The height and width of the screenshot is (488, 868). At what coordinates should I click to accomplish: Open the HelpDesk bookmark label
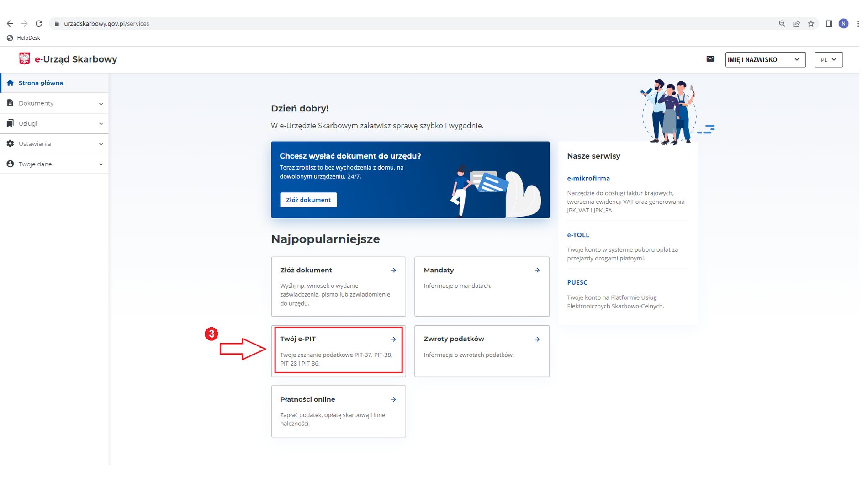tap(28, 38)
